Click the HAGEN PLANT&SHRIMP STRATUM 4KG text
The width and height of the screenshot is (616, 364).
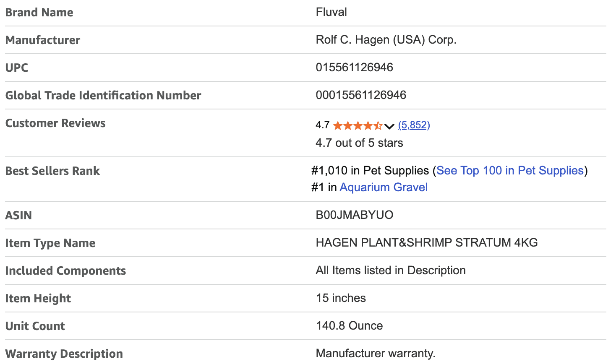pyautogui.click(x=426, y=243)
